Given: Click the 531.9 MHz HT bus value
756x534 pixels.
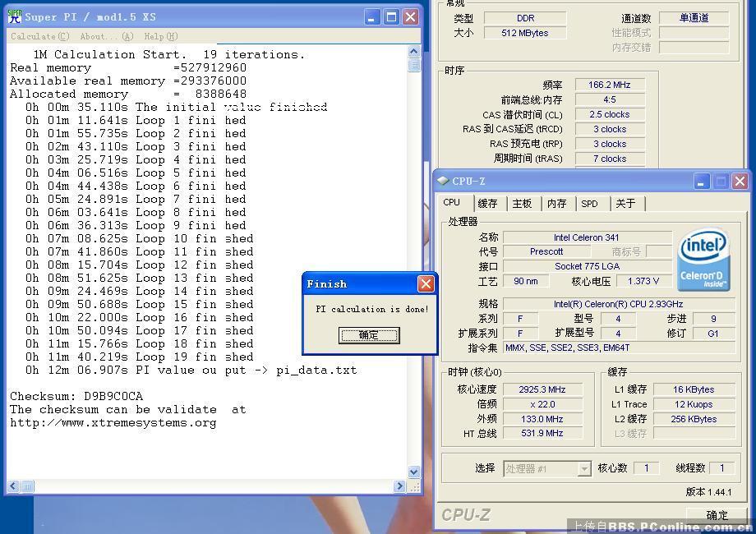Looking at the screenshot, I should 542,433.
